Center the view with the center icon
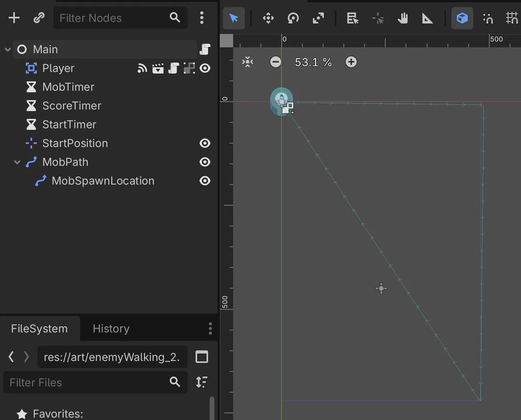 [x=247, y=62]
